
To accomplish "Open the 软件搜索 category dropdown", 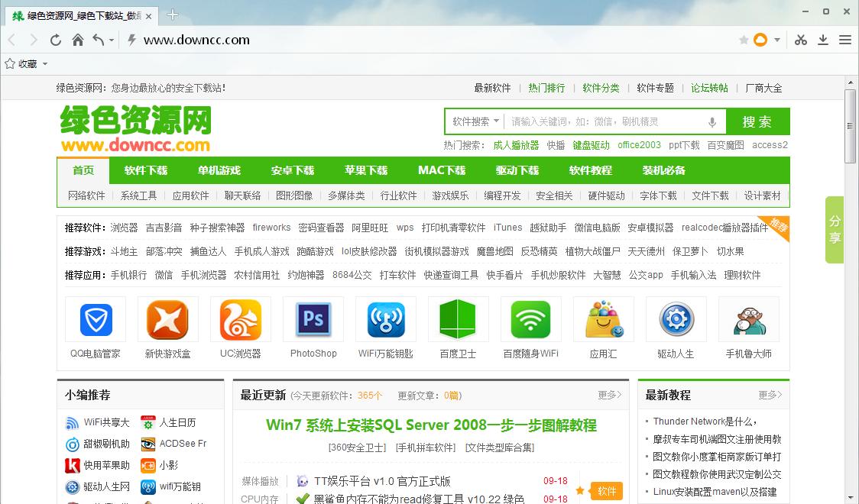I will (x=475, y=121).
